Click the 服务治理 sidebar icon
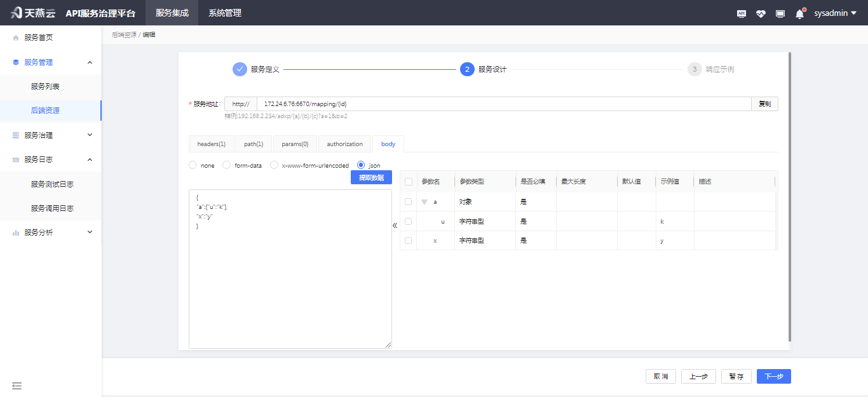 pos(16,135)
